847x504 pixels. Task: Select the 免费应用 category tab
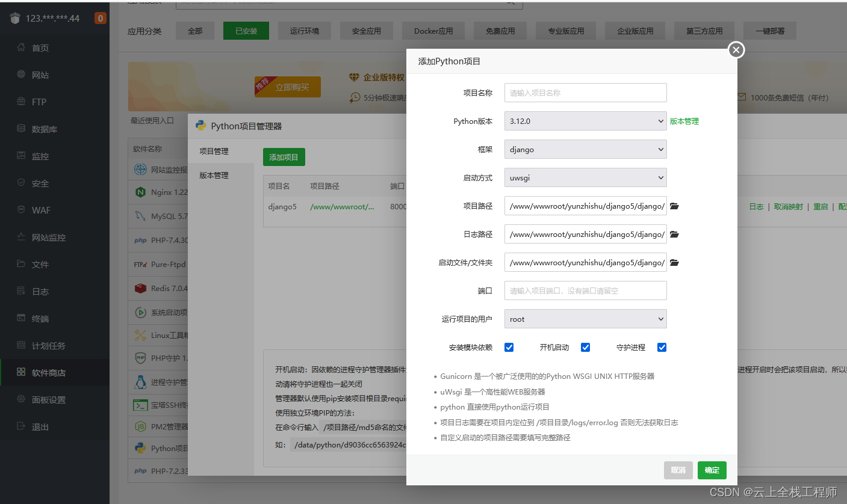tap(500, 31)
